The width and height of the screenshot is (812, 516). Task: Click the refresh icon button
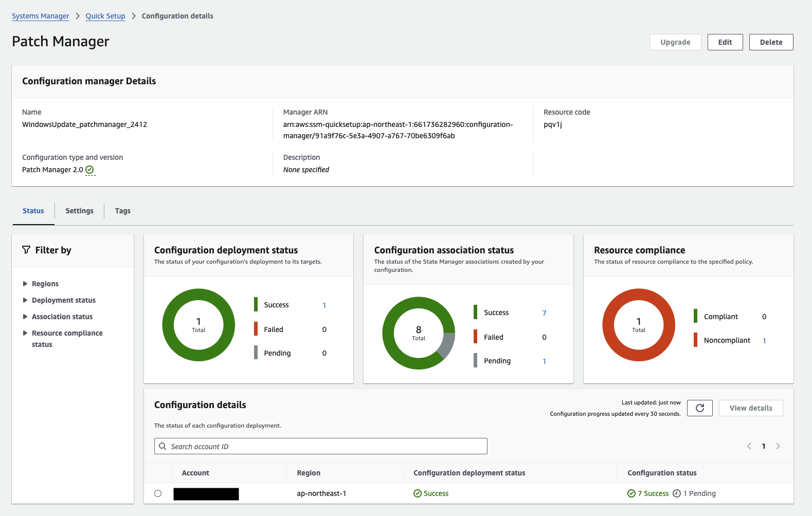699,408
